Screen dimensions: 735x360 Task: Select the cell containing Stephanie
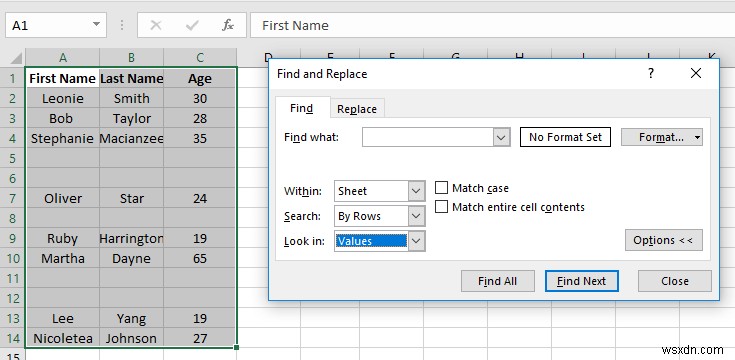point(62,138)
